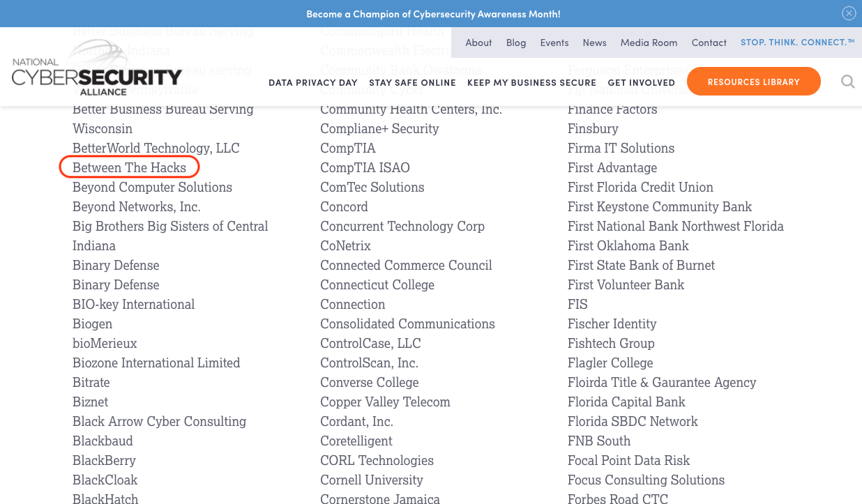Select 'Copper Valley Telecom' entry

385,402
